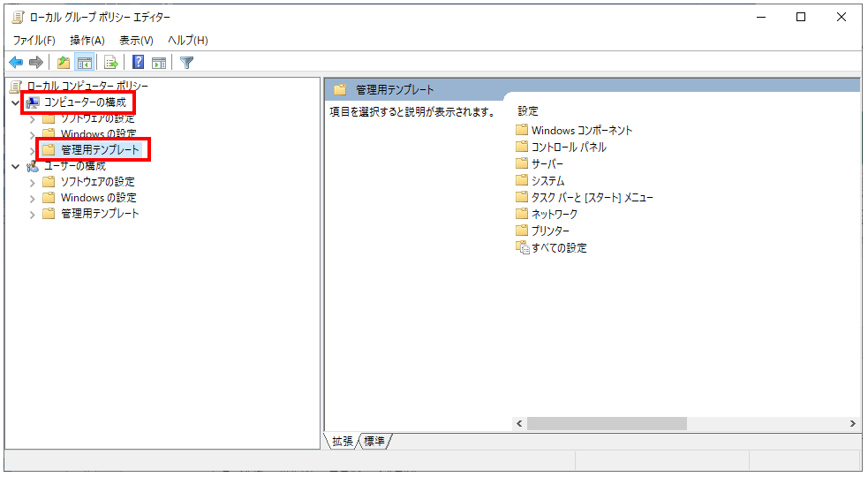This screenshot has width=868, height=477.
Task: Click the ユーザーの構成 user icon
Action: pyautogui.click(x=33, y=166)
